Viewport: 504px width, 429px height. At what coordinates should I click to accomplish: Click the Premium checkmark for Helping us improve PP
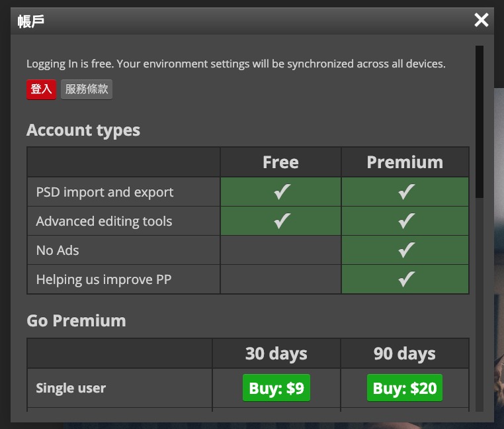tap(405, 279)
